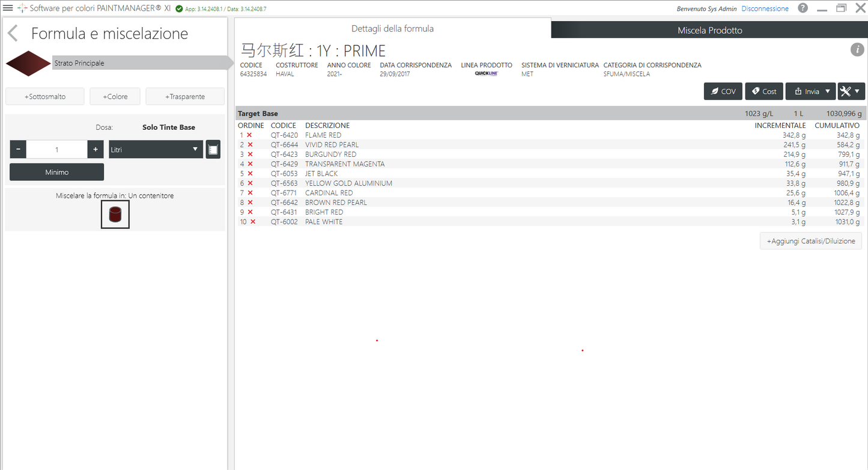The image size is (868, 470).
Task: Remove CARDINAL RED with its red X
Action: click(249, 193)
